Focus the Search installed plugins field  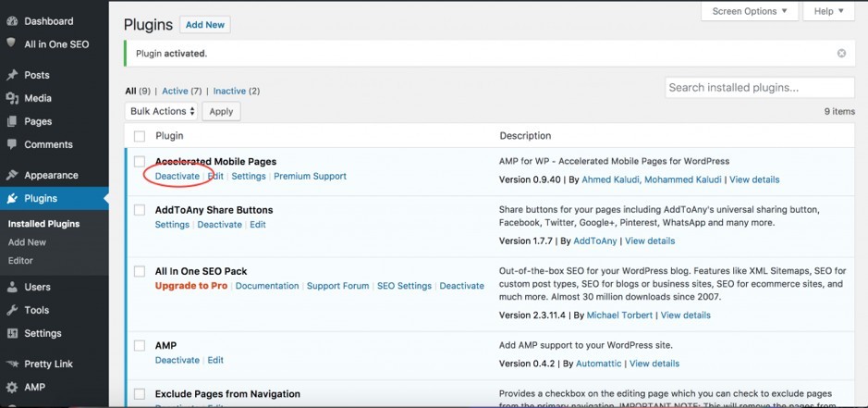[760, 88]
